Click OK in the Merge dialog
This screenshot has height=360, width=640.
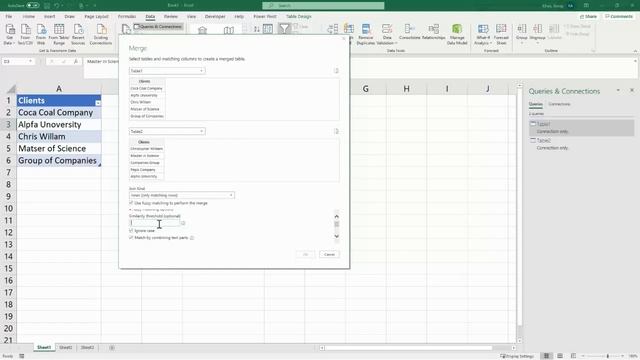305,254
